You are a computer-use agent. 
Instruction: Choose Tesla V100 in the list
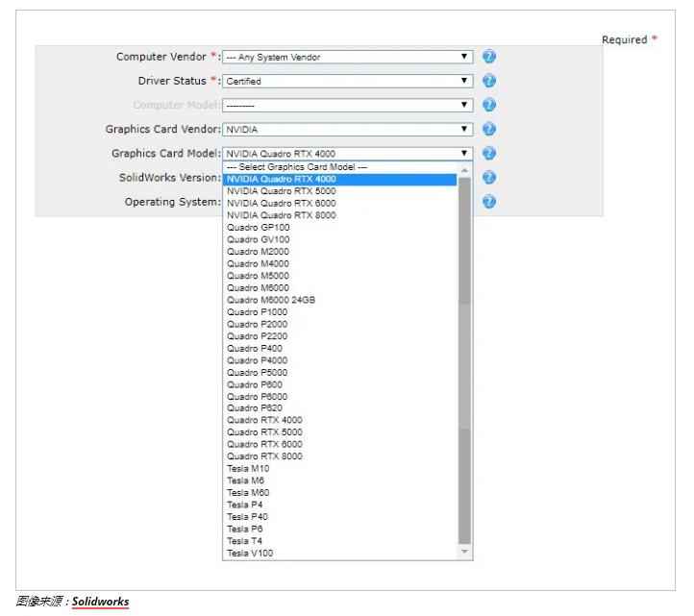[250, 554]
